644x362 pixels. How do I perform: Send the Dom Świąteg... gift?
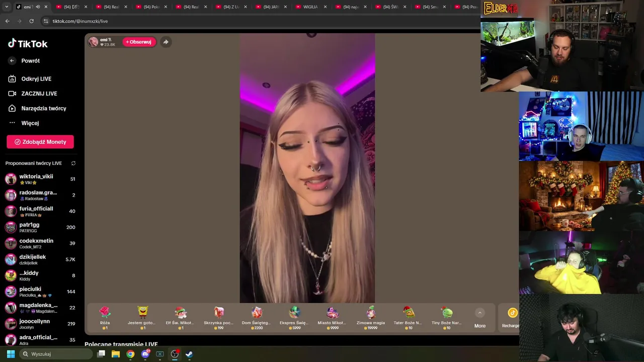click(257, 318)
